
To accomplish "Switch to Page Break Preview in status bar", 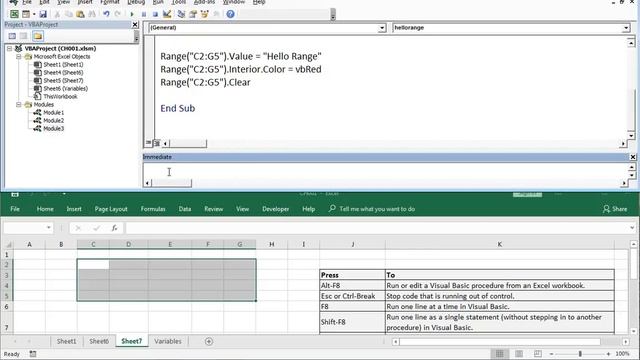I will click(x=538, y=353).
